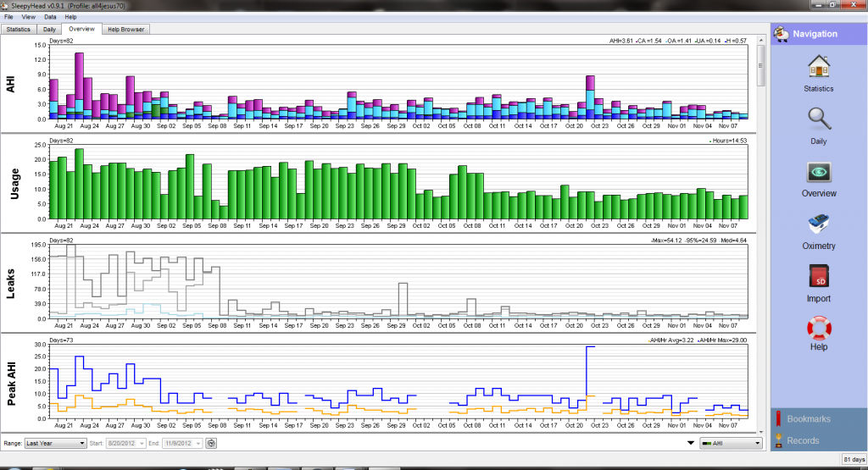This screenshot has height=470, width=868.
Task: Open the Start date dropdown 8/20/2012
Action: click(x=125, y=443)
